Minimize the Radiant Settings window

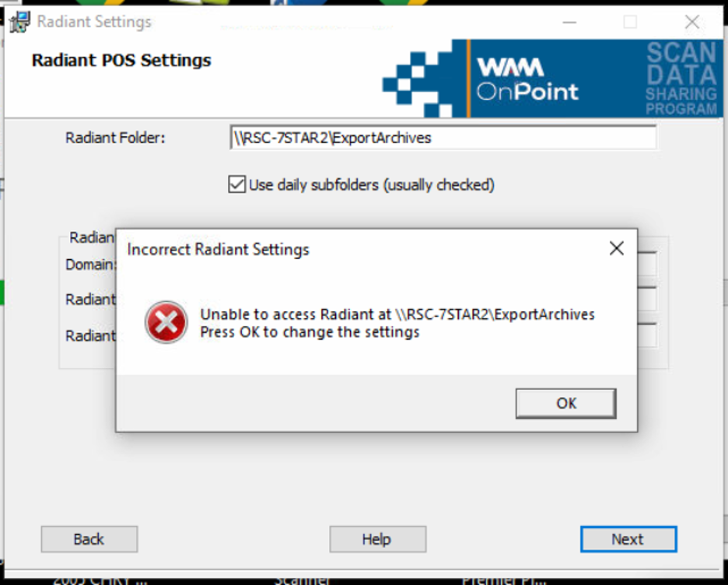click(x=569, y=22)
